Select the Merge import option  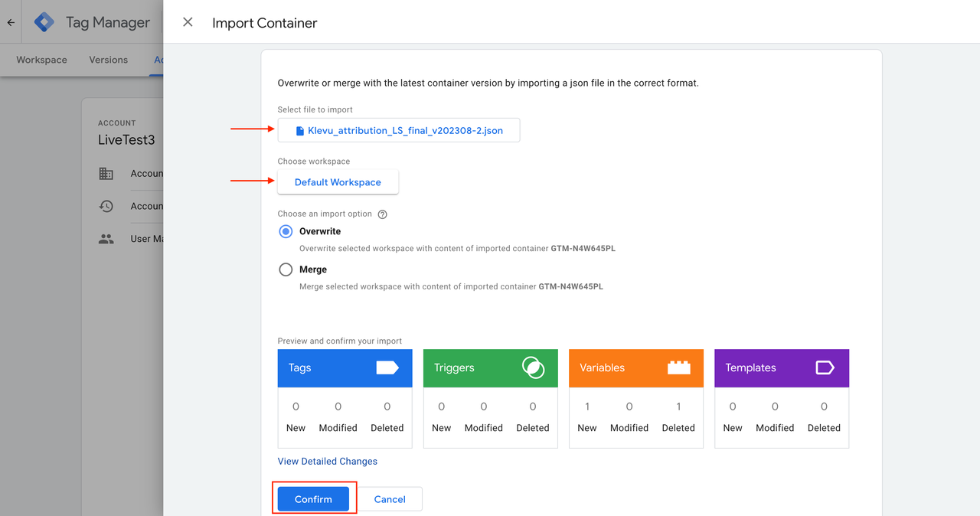286,269
